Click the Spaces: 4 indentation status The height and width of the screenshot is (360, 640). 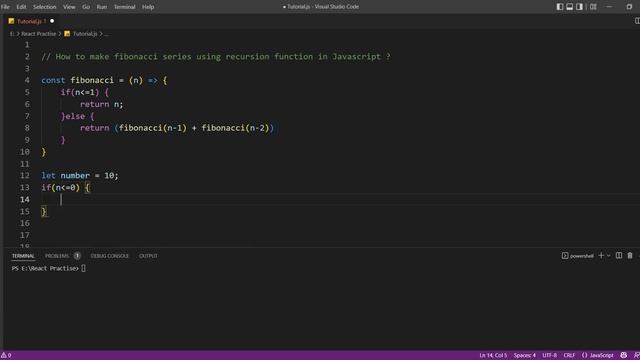pyautogui.click(x=524, y=356)
